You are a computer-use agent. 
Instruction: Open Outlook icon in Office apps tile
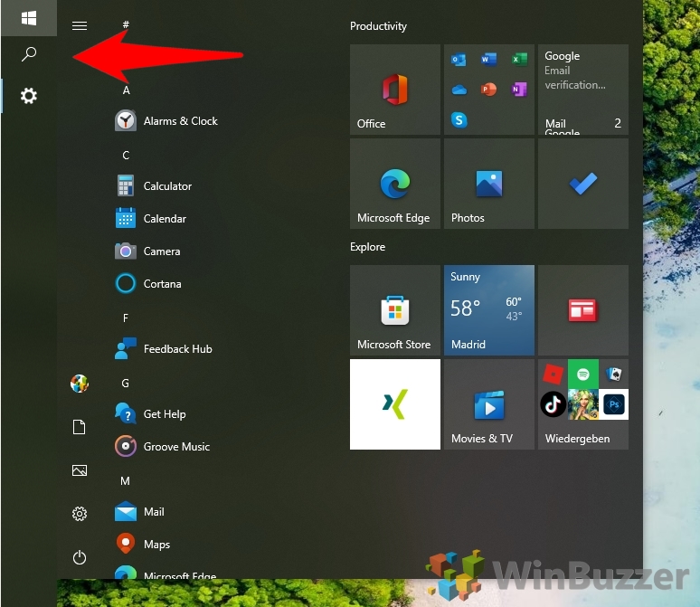459,60
